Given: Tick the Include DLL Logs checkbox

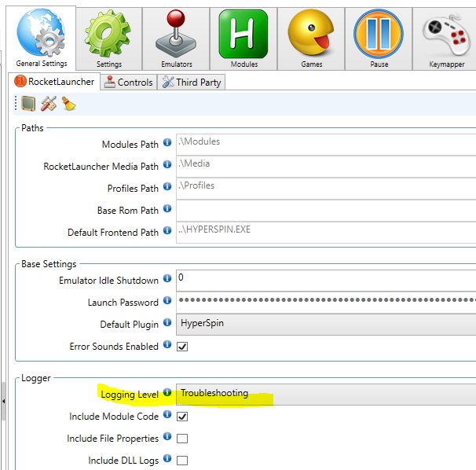Looking at the screenshot, I should click(x=182, y=461).
